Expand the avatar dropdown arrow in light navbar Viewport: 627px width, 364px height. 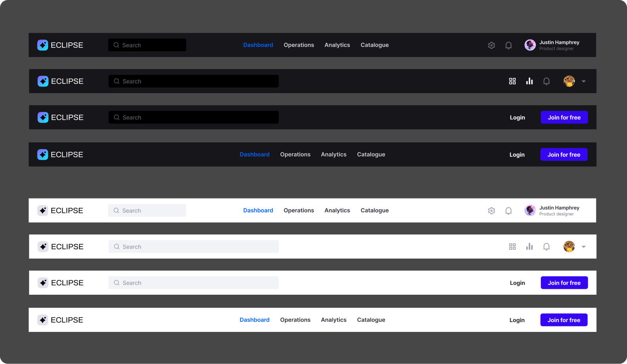pyautogui.click(x=584, y=247)
